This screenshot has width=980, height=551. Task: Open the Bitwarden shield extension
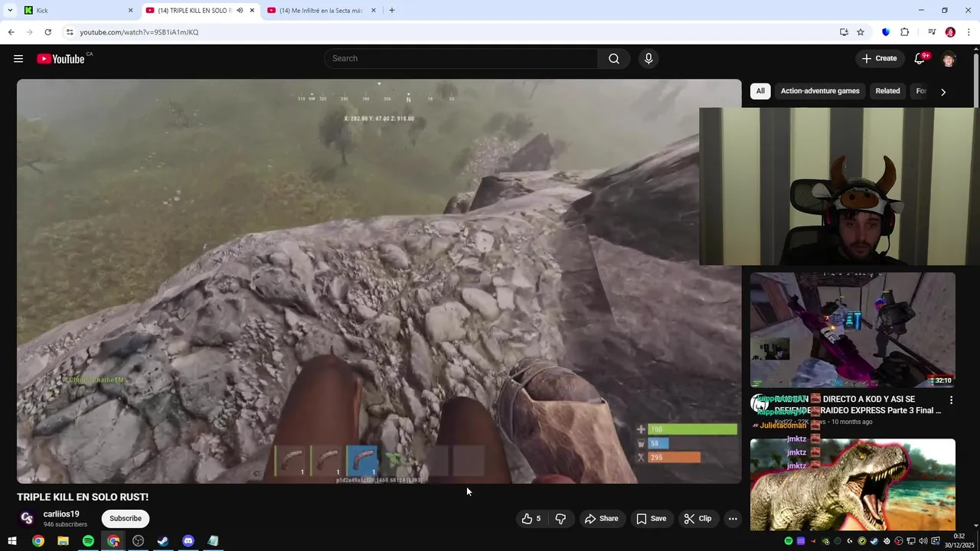[886, 32]
